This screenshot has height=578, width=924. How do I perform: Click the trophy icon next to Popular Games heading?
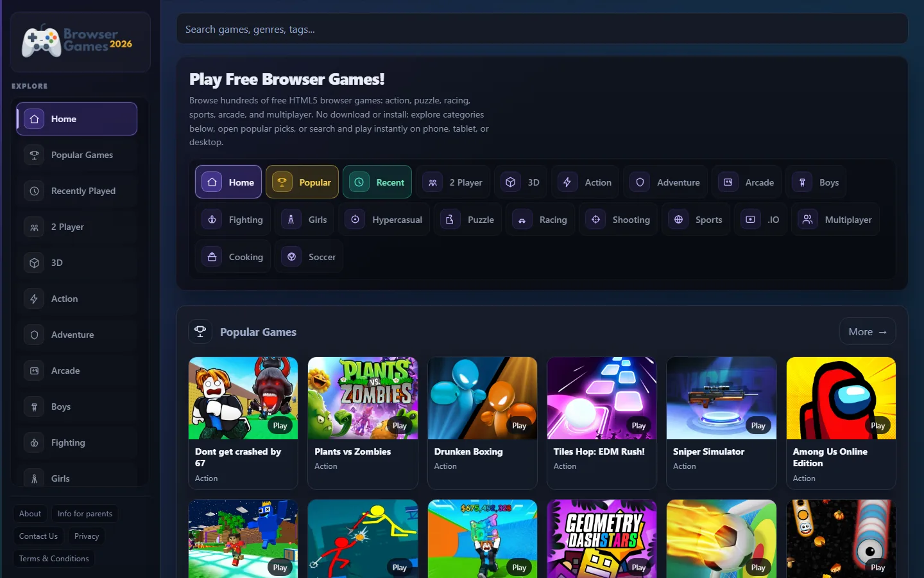[200, 331]
